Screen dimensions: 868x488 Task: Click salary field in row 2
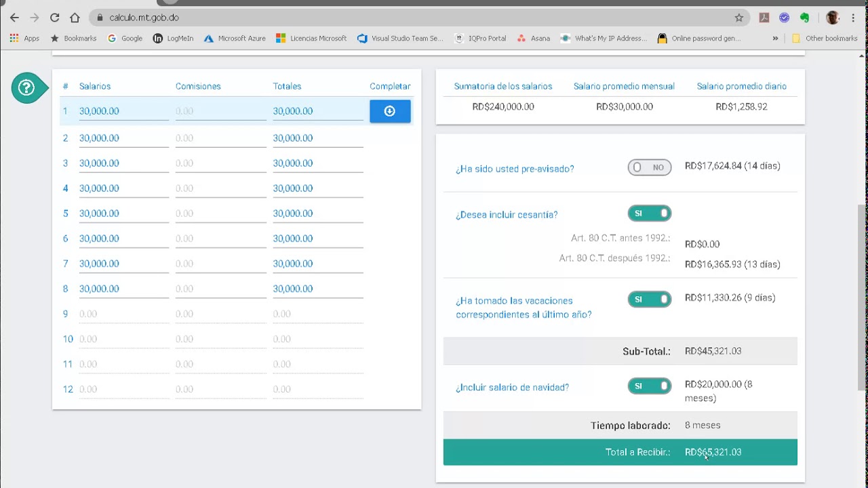coord(124,138)
